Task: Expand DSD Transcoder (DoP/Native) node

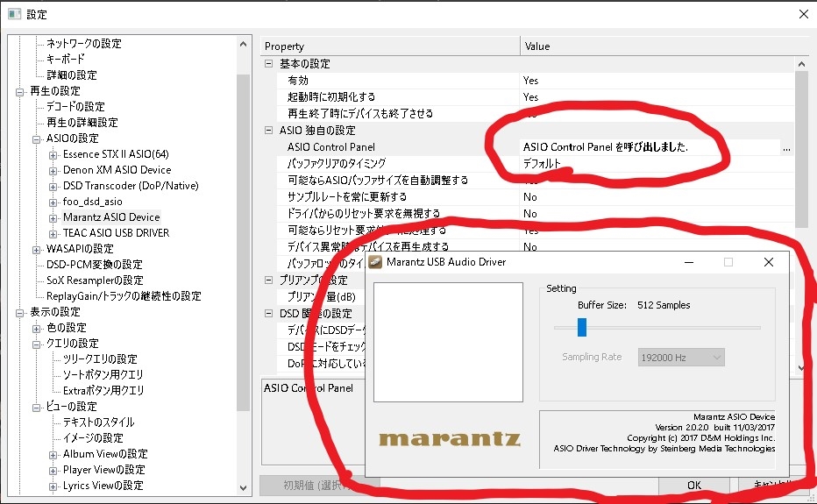Action: 53,187
